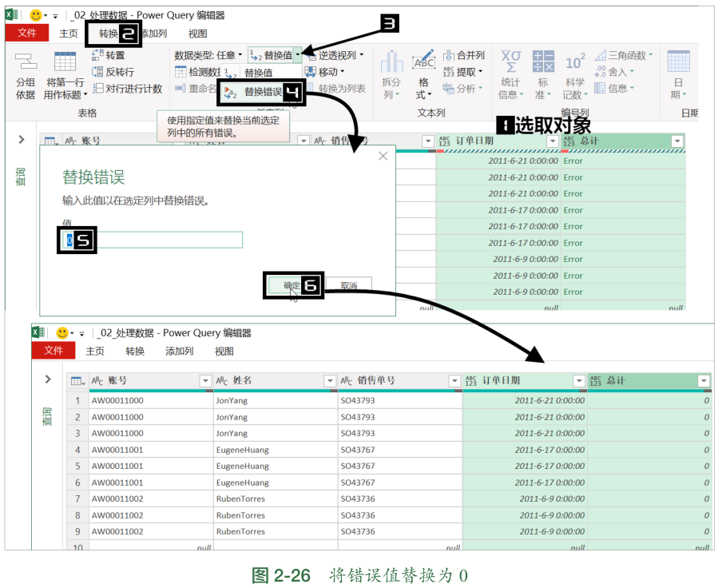Open the 提取 extract dropdown

(462, 72)
